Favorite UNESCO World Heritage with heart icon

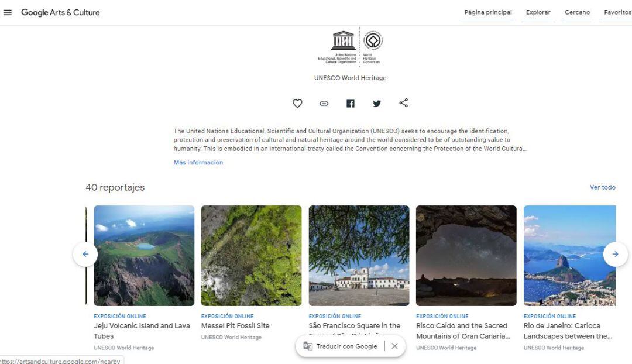coord(297,104)
